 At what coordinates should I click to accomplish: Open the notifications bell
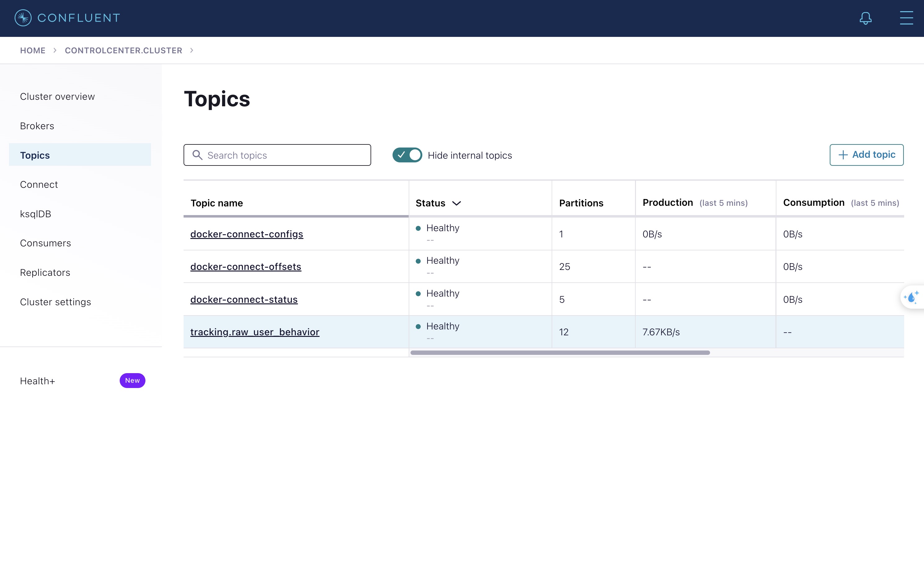866,18
